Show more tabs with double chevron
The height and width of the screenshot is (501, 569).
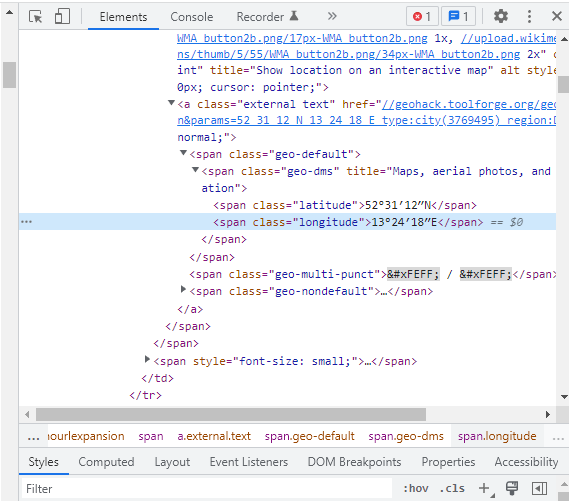click(332, 16)
